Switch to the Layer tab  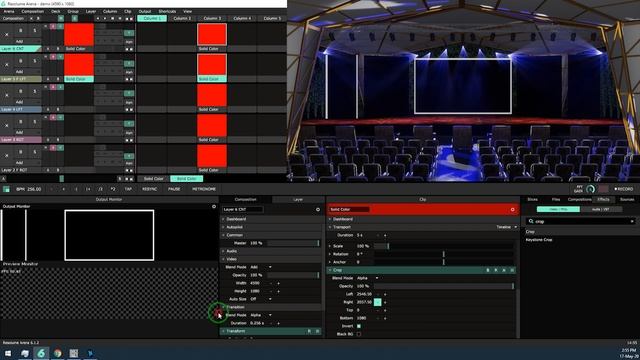click(298, 200)
